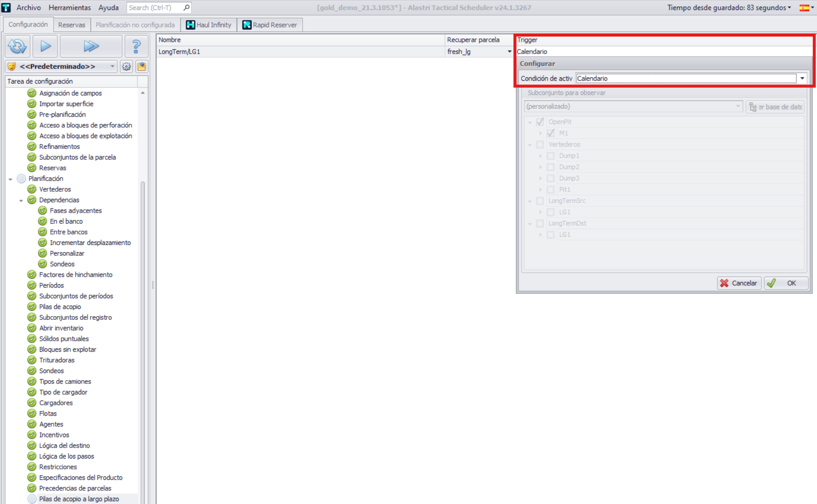The image size is (817, 504).
Task: Confirm with the OK button
Action: (x=786, y=283)
